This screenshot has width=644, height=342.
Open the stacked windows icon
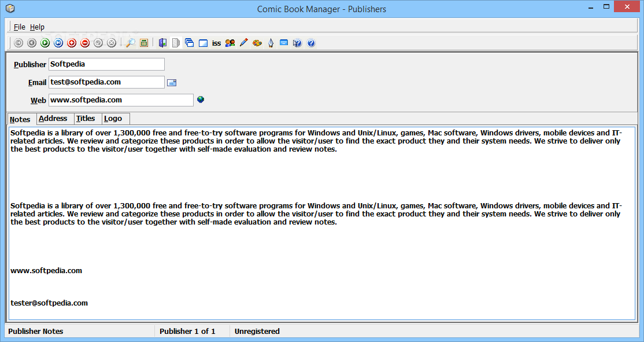pyautogui.click(x=190, y=43)
